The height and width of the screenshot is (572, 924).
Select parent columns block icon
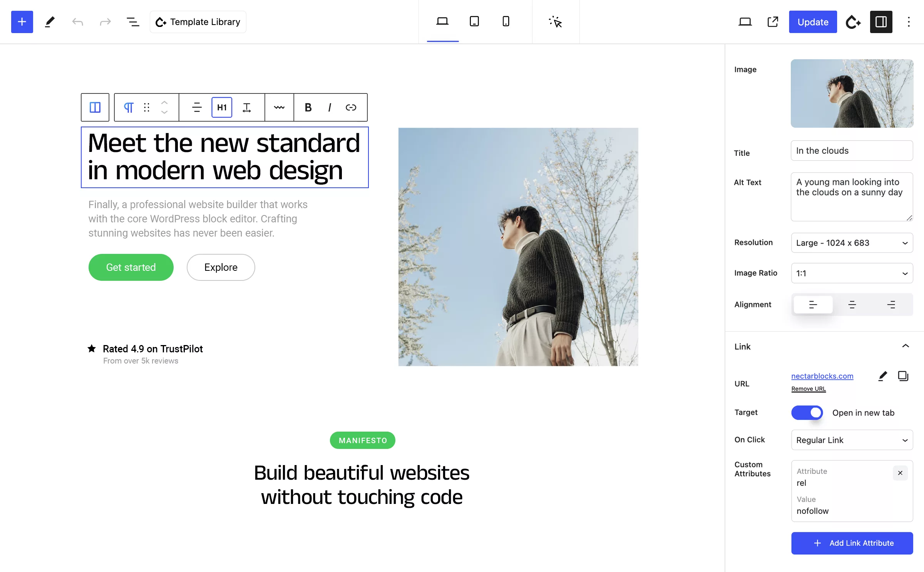95,107
